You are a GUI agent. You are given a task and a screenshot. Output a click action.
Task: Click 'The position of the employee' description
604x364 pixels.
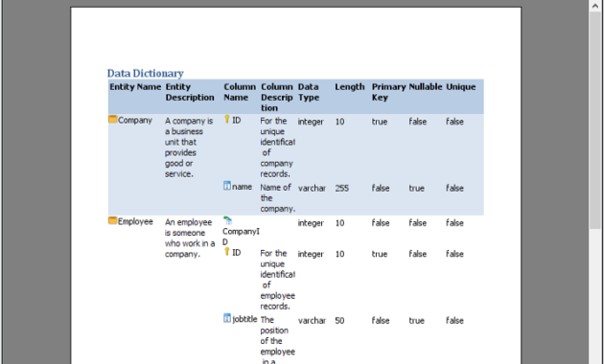(277, 340)
